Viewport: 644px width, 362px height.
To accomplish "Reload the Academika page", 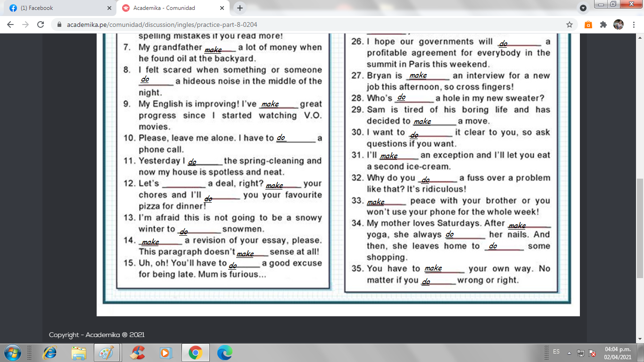I will point(41,25).
